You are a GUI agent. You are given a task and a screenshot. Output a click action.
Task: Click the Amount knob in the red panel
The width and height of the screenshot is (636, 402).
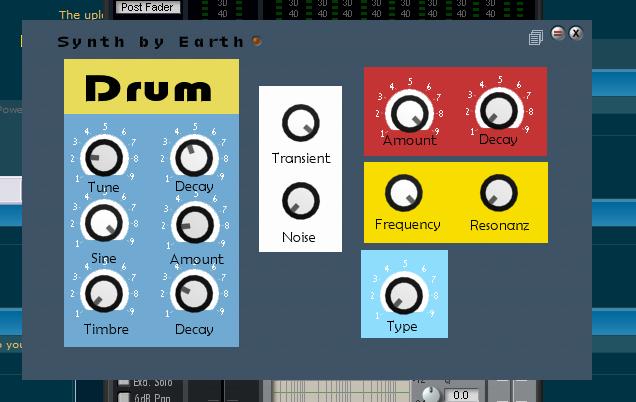click(408, 111)
